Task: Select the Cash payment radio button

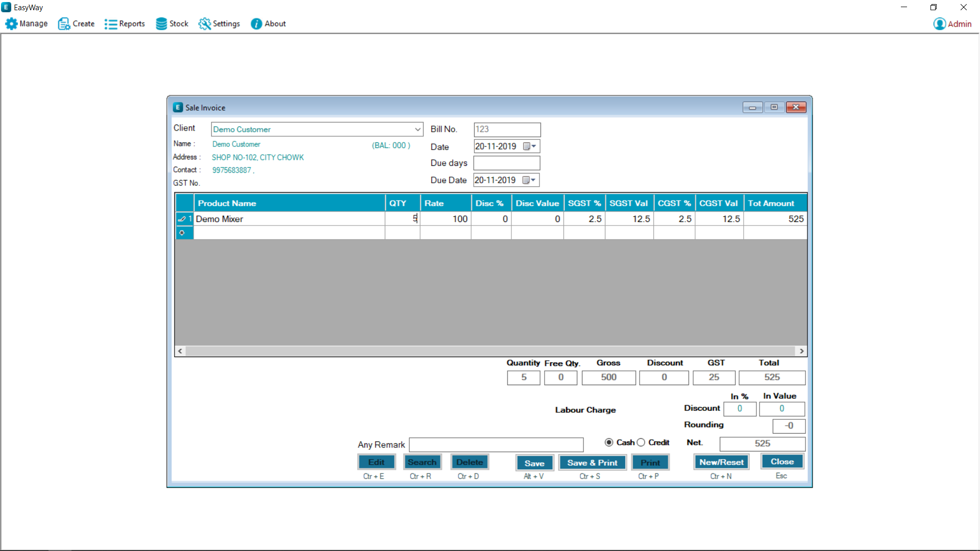Action: (x=609, y=442)
